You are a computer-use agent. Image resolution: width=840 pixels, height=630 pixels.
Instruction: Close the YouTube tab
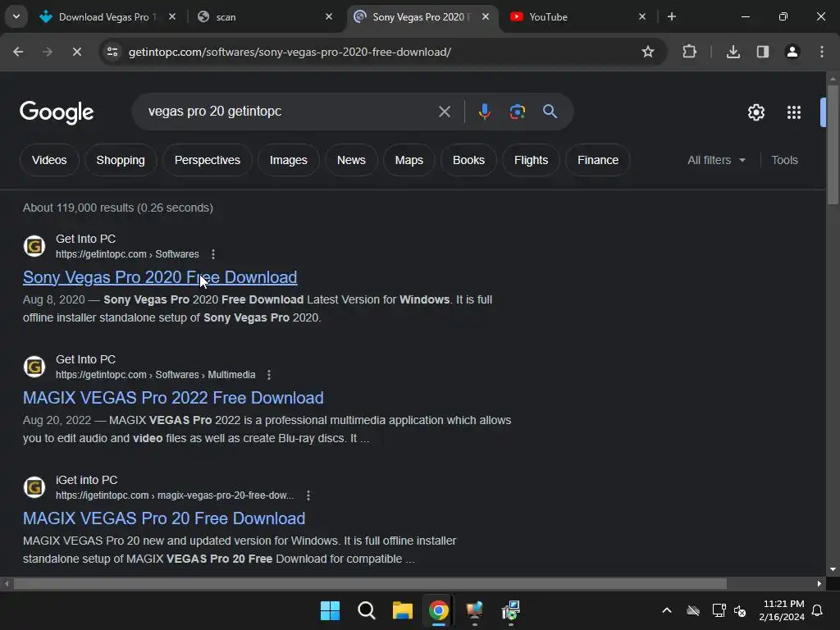click(x=641, y=16)
